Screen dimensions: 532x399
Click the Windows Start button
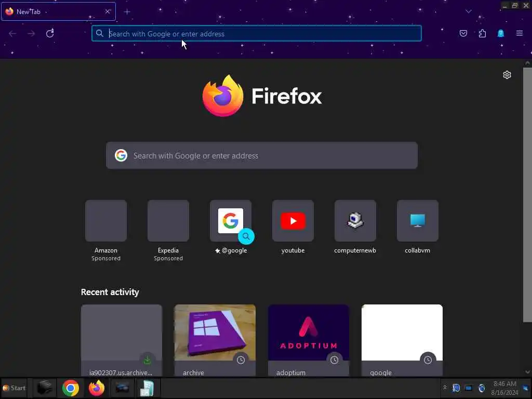pyautogui.click(x=14, y=388)
